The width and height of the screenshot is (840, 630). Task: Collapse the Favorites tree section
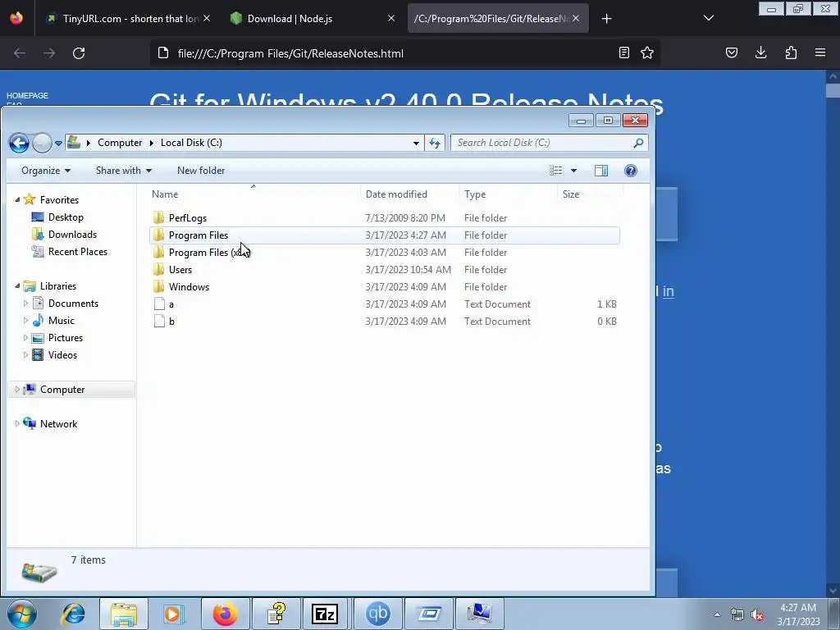click(17, 199)
